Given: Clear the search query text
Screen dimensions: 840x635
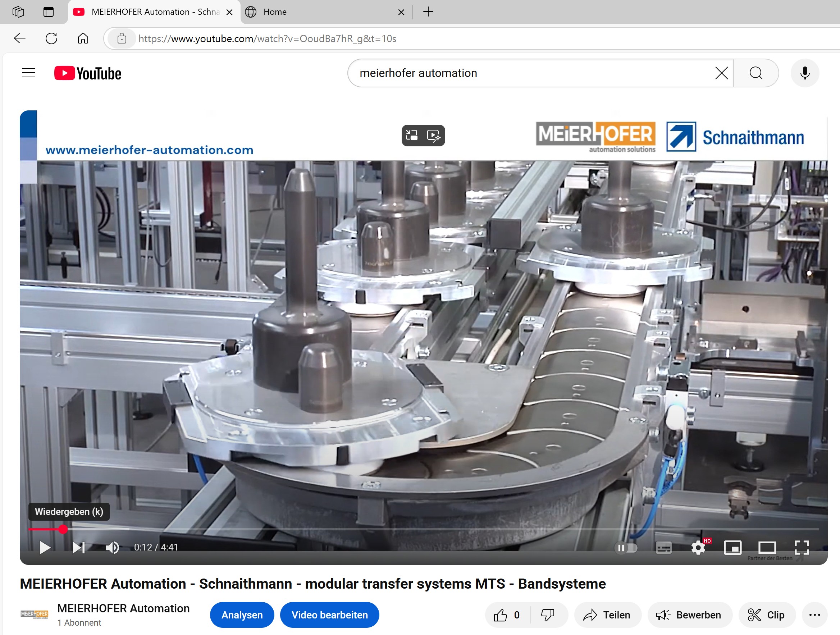Looking at the screenshot, I should click(722, 73).
